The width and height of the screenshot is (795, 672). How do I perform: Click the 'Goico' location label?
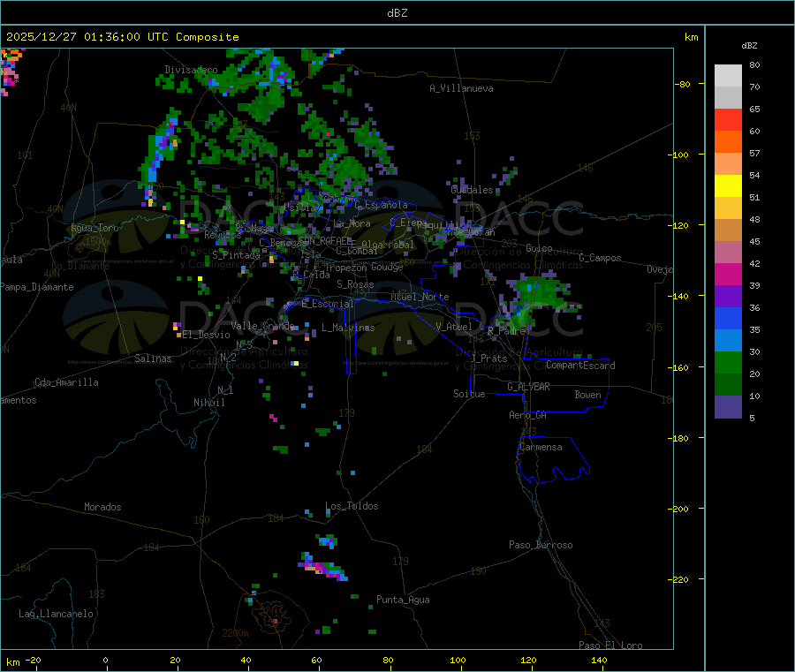click(539, 248)
